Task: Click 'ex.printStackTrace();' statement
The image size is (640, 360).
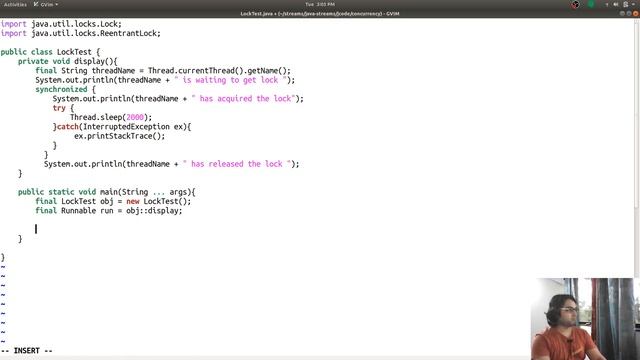Action: [120, 136]
